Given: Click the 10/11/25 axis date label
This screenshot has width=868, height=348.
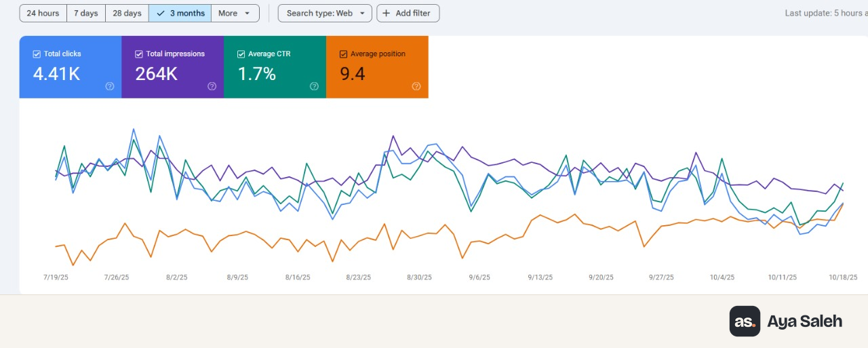Looking at the screenshot, I should click(783, 277).
